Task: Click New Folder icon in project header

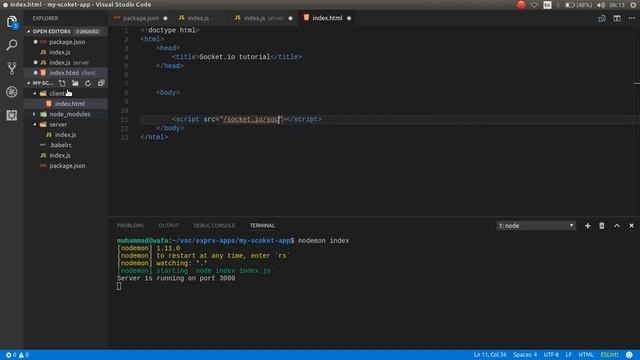Action: 75,83
